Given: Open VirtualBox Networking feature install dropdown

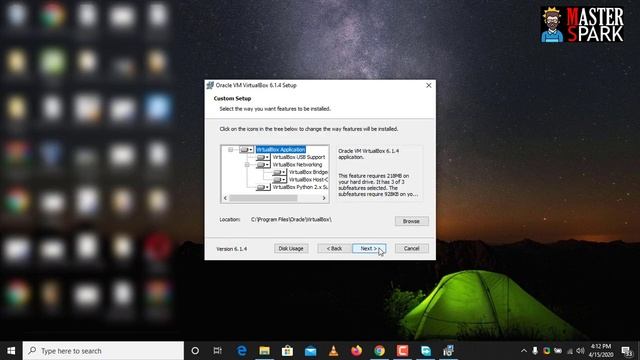Looking at the screenshot, I should (x=263, y=165).
